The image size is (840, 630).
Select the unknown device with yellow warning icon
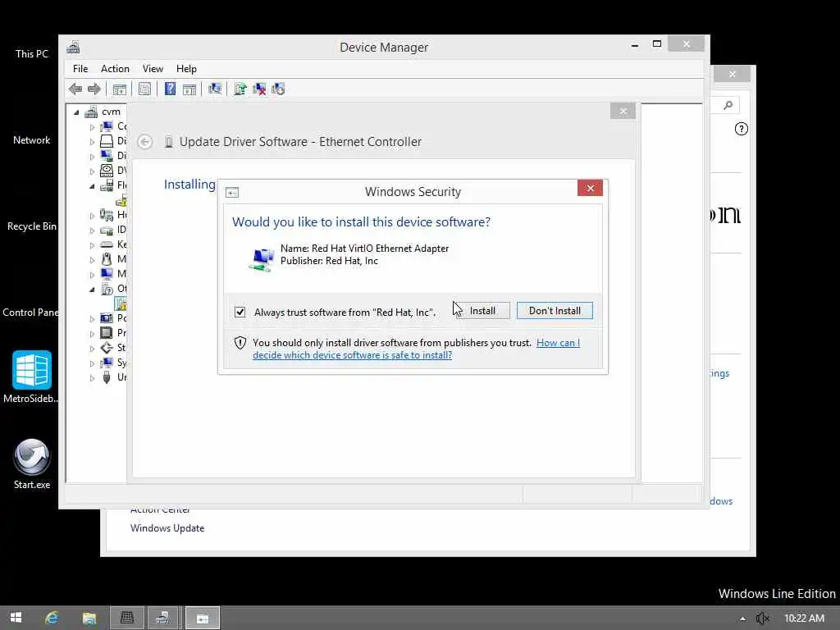121,304
